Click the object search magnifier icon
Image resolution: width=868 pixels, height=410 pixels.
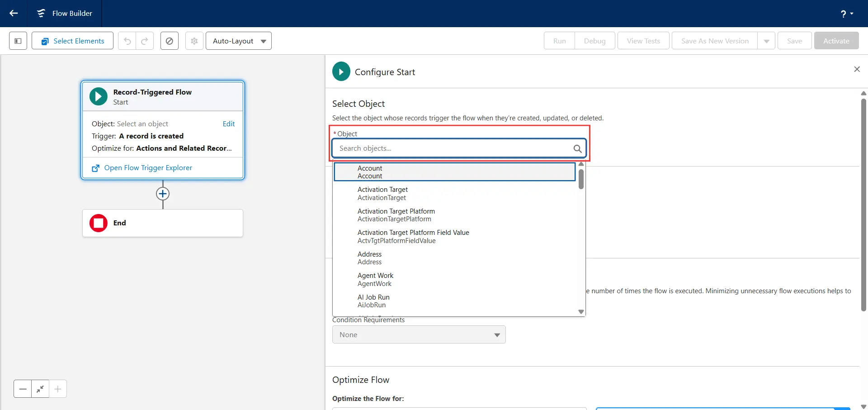pos(577,148)
